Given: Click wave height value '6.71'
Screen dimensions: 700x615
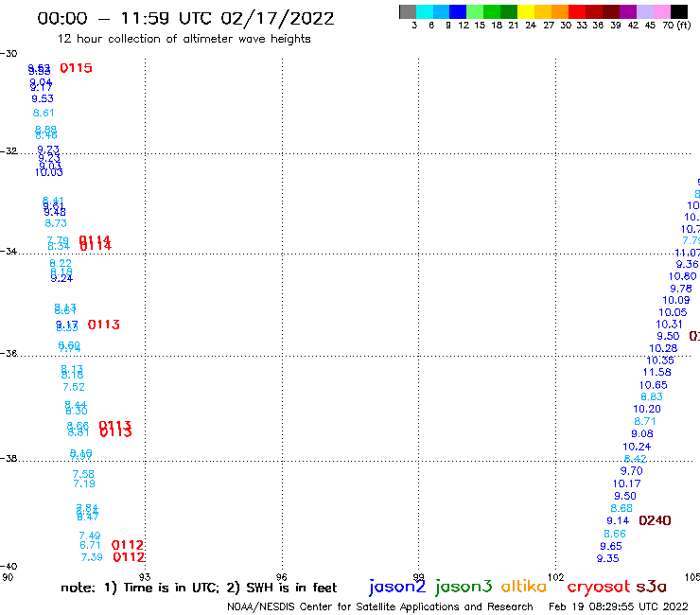Looking at the screenshot, I should pyautogui.click(x=90, y=545).
